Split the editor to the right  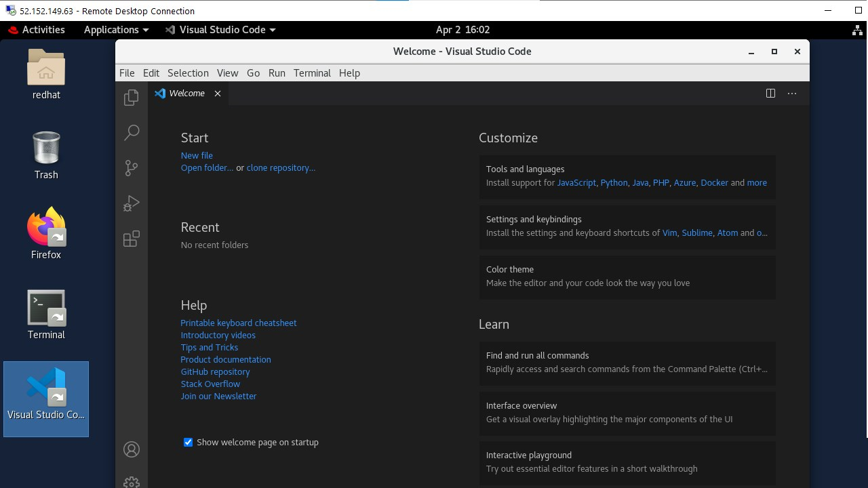pyautogui.click(x=770, y=94)
